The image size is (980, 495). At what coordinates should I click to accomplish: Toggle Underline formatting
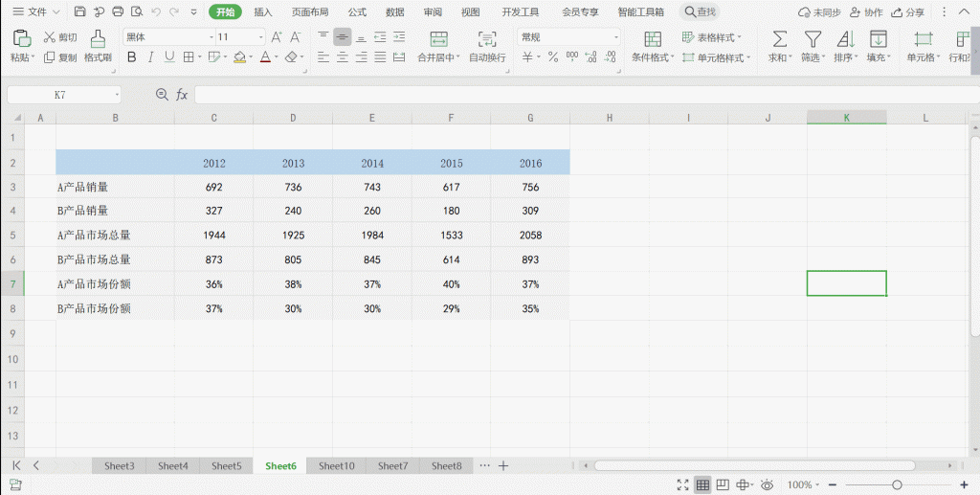pyautogui.click(x=169, y=57)
